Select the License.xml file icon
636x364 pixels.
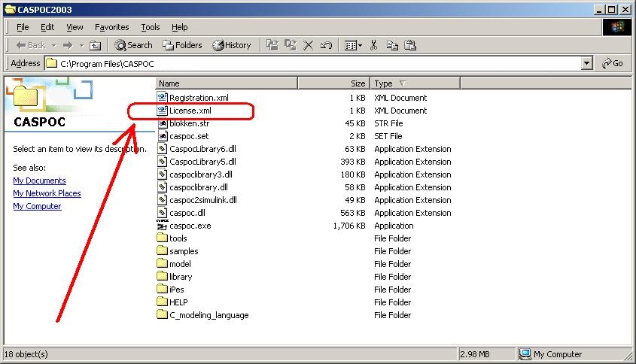click(x=163, y=111)
